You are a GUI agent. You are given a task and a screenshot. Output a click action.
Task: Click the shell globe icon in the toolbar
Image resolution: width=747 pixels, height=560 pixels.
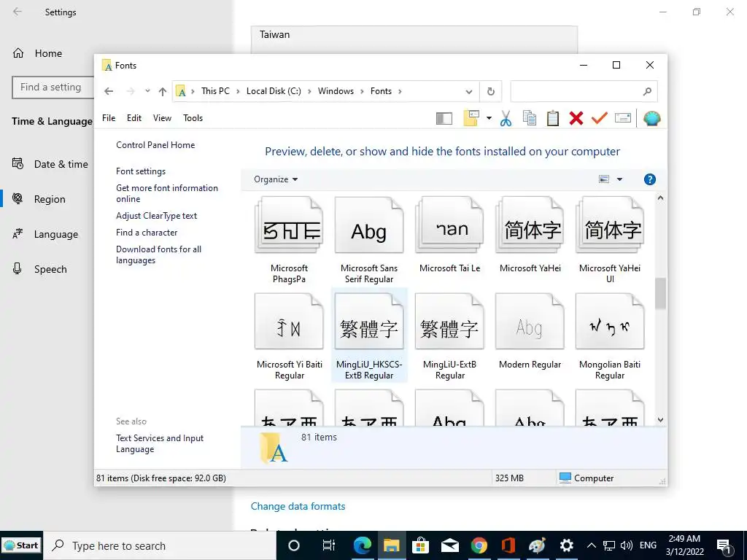[651, 118]
